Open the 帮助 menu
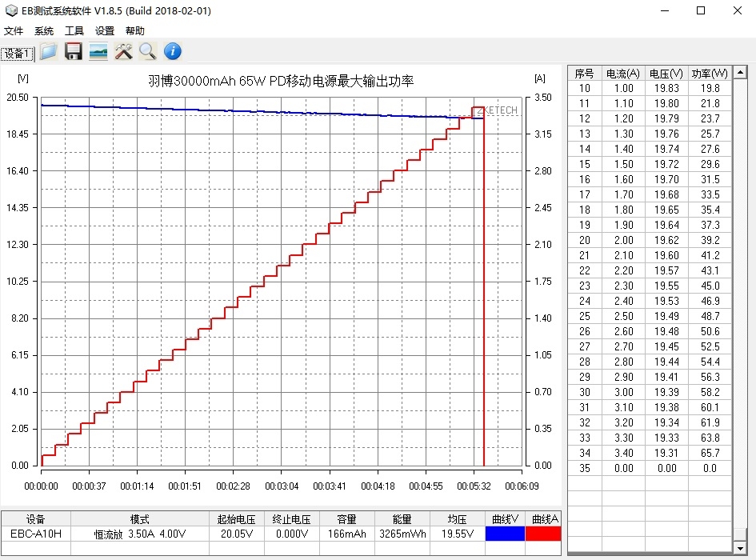This screenshot has width=756, height=560. point(134,30)
